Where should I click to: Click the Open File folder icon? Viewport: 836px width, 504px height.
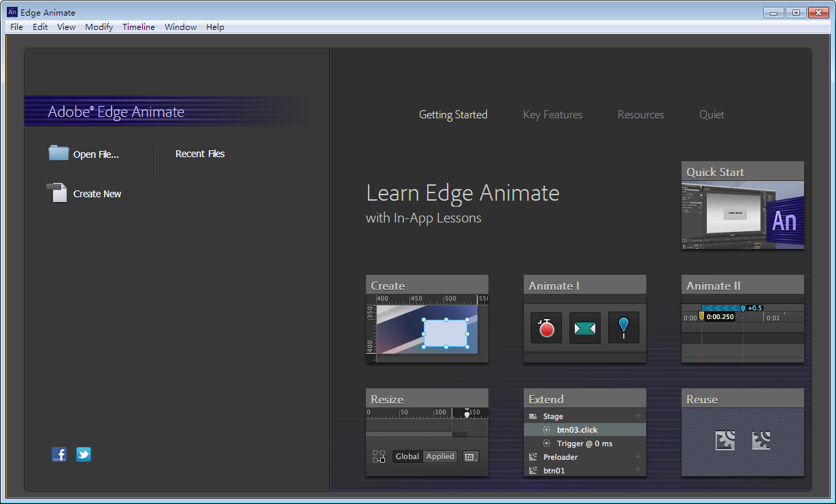click(x=58, y=153)
